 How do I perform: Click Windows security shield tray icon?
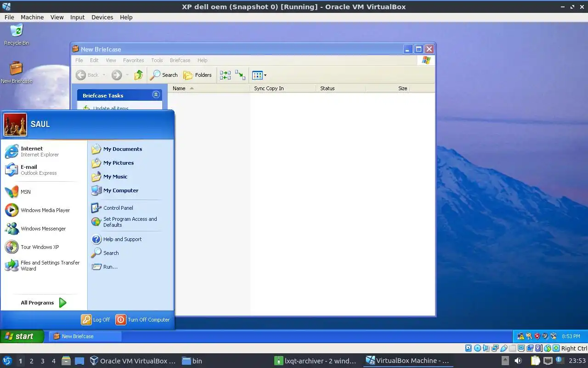(x=537, y=336)
